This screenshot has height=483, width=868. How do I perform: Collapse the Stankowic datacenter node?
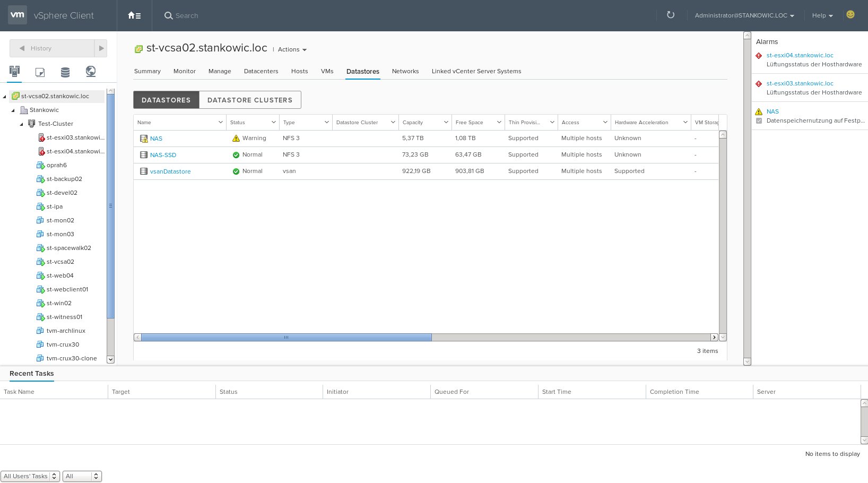click(13, 110)
